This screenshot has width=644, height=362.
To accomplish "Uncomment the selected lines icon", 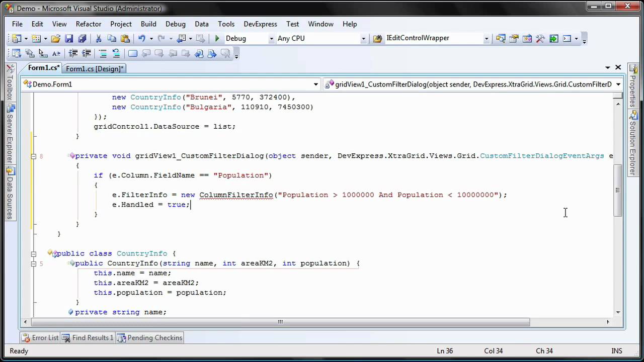I will tap(116, 53).
